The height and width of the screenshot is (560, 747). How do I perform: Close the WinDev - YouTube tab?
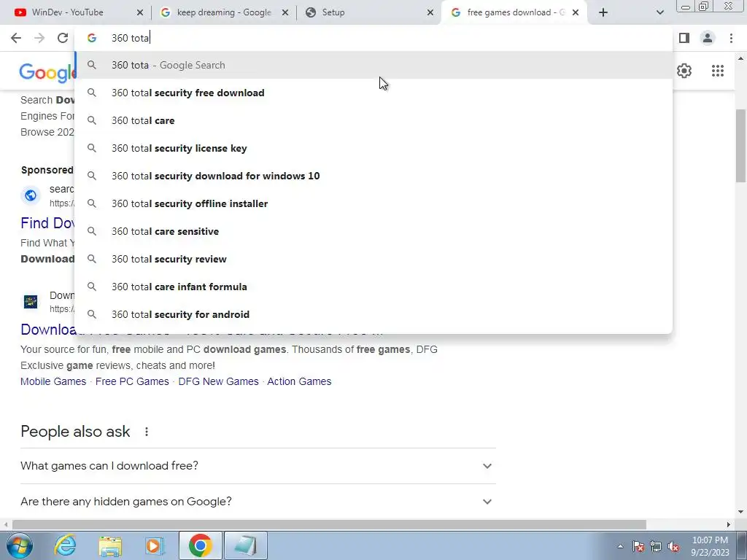coord(139,12)
